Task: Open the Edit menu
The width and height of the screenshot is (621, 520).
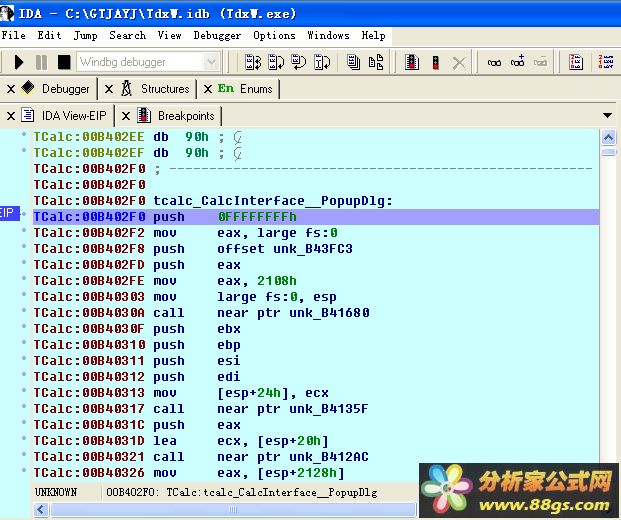Action: coord(50,35)
